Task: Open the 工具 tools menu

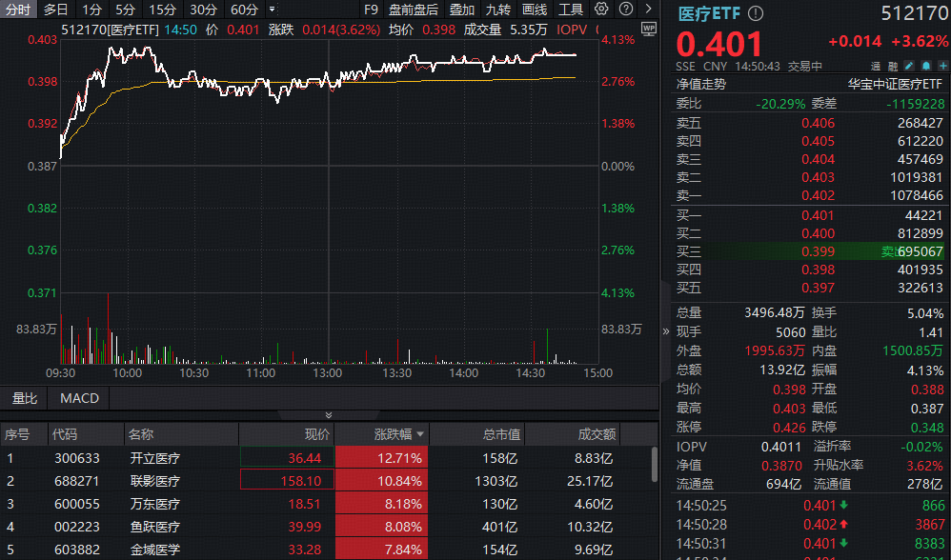Action: click(571, 9)
